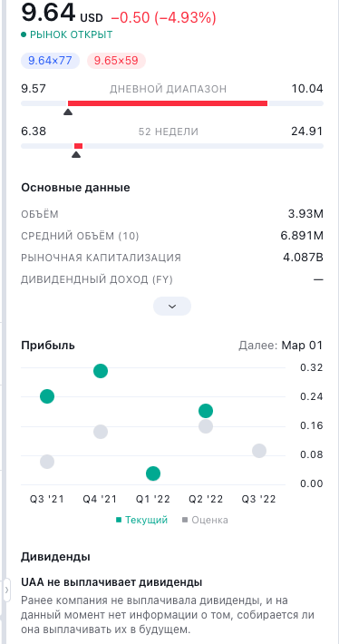Open the collapsed side panel arrow
Viewport: 339px width, 644px height.
point(6,590)
